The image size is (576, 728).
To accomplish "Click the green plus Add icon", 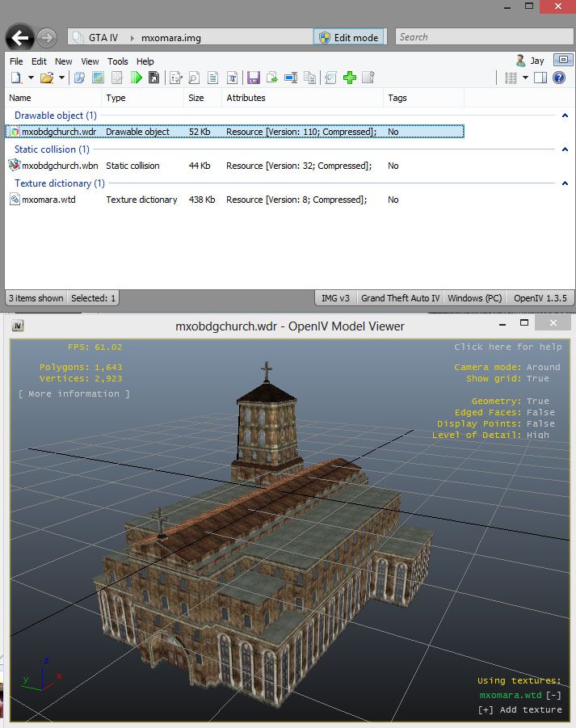I will coord(350,78).
